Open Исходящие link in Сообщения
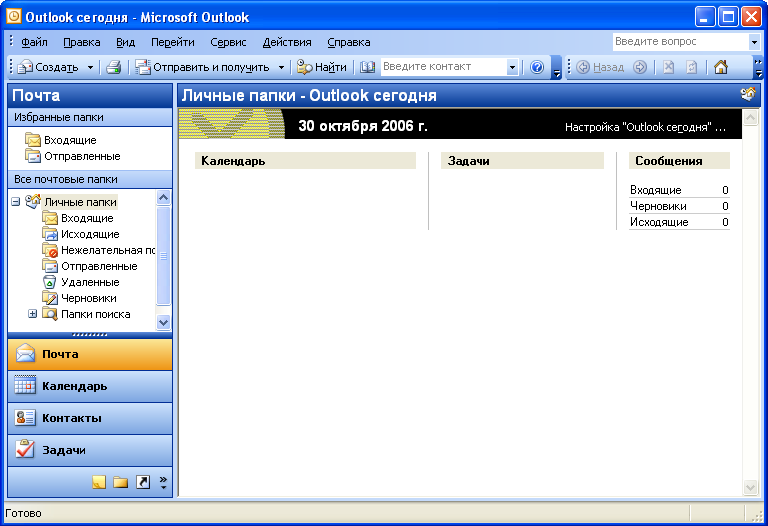768x526 pixels. pos(659,222)
